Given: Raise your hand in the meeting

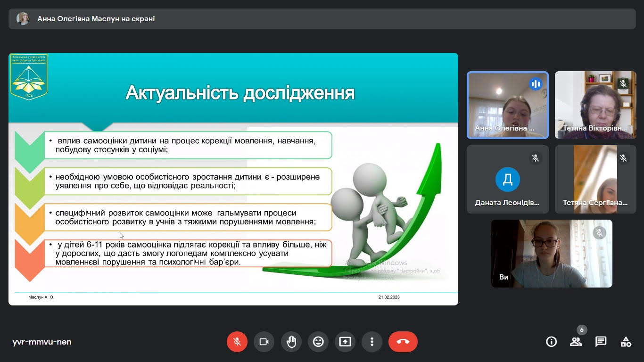Looking at the screenshot, I should point(291,342).
